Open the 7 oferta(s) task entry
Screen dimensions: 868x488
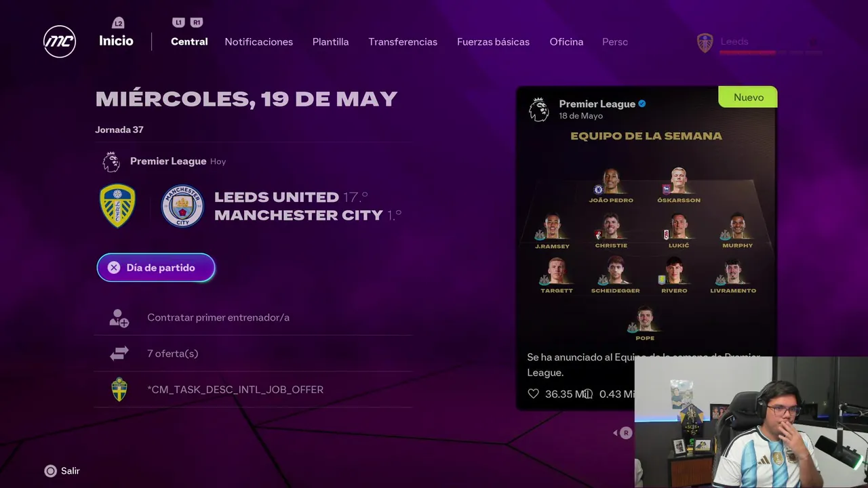(x=253, y=353)
